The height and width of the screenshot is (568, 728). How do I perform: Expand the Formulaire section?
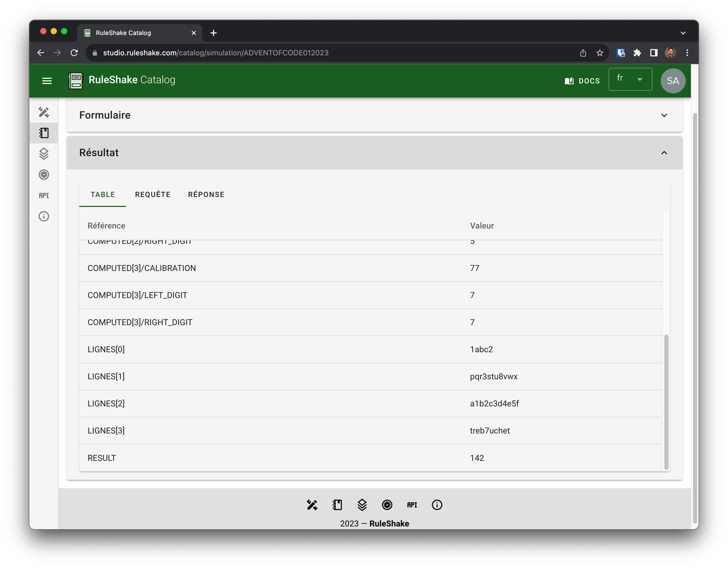tap(664, 115)
